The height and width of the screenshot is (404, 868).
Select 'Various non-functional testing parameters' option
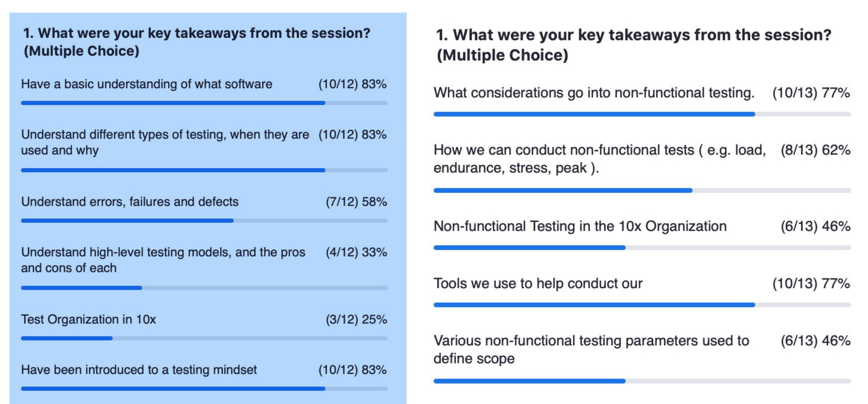click(591, 349)
